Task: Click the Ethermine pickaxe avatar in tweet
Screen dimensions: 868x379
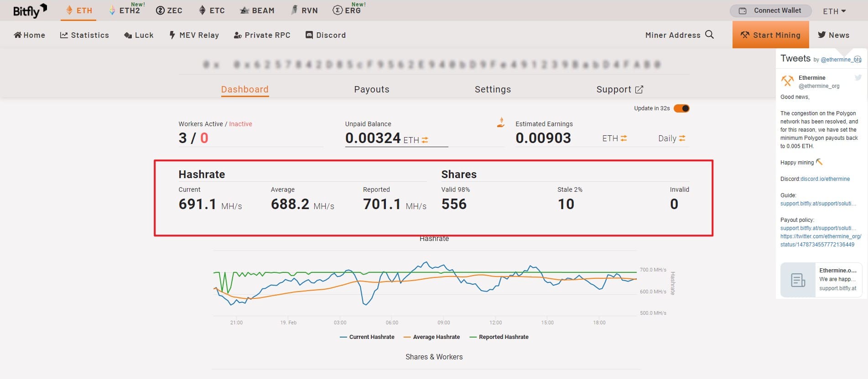Action: [788, 81]
